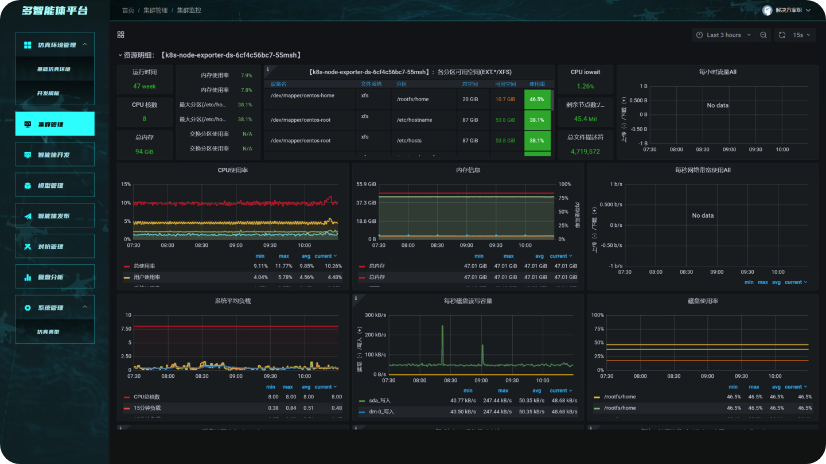This screenshot has width=826, height=464.
Task: Select 对抗管理 in the sidebar
Action: click(51, 246)
